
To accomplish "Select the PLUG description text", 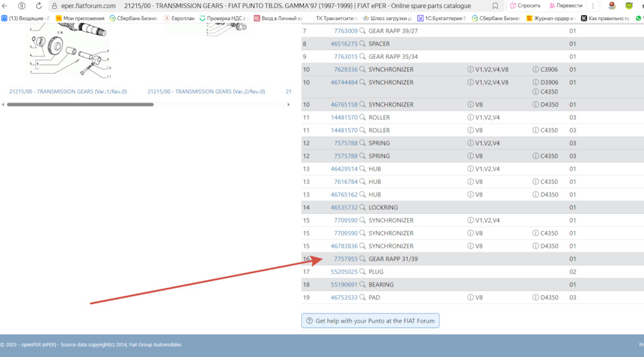I will point(376,272).
